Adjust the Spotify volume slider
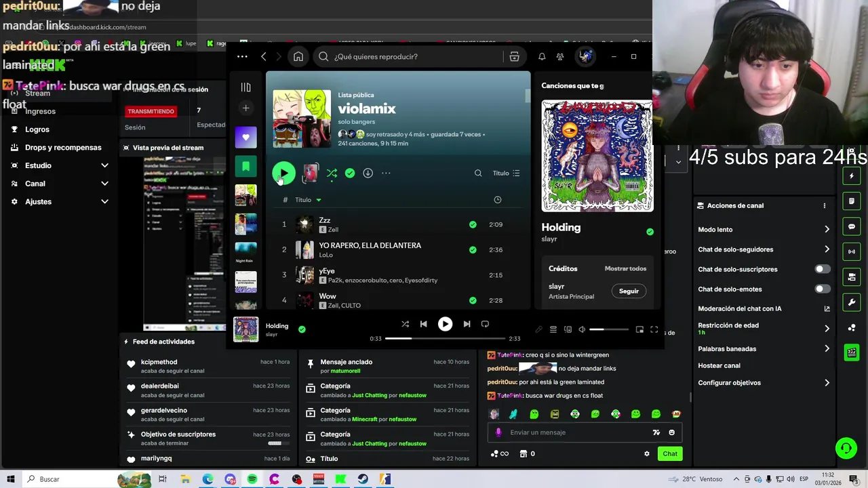Image resolution: width=868 pixels, height=488 pixels. tap(608, 330)
